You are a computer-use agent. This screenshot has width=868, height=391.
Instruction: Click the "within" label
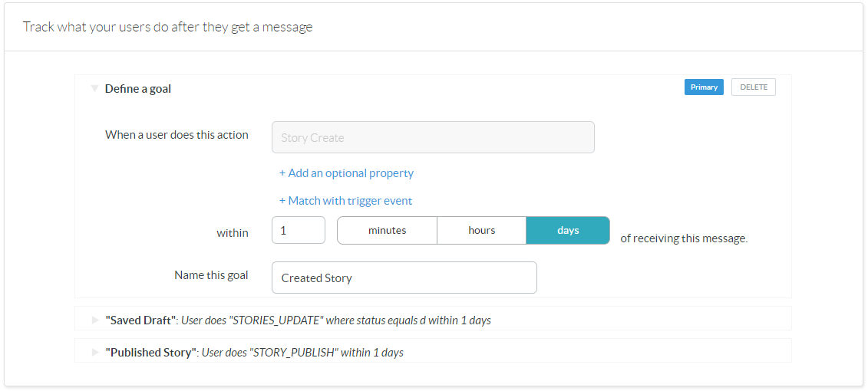tap(232, 233)
